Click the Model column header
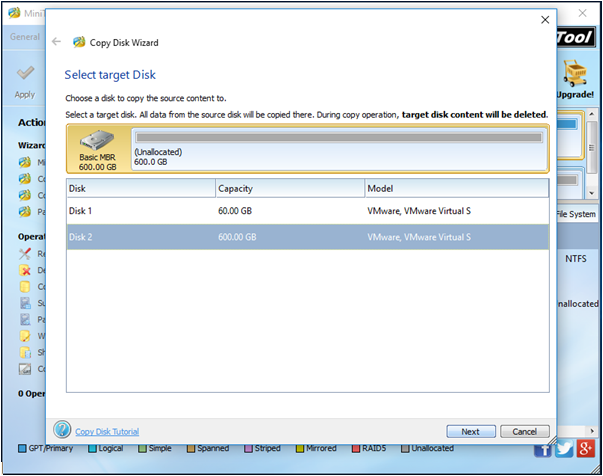Viewport: 603px width, 476px height. [x=457, y=188]
